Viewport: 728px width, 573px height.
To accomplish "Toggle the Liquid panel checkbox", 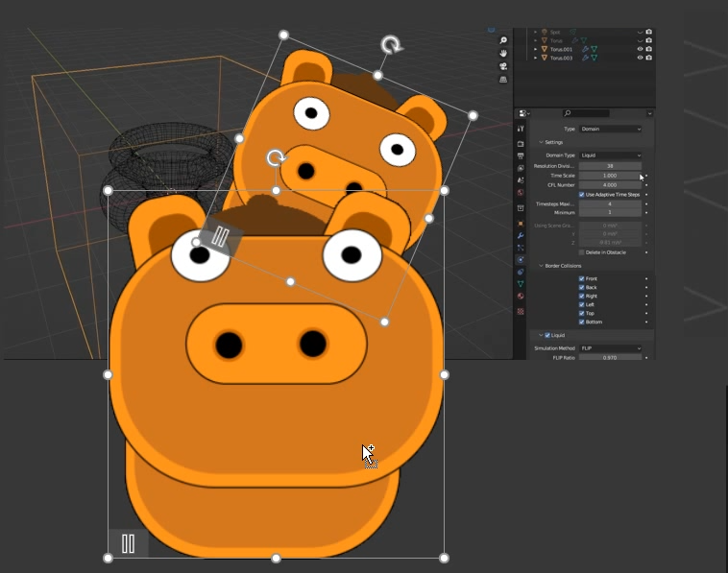I will pyautogui.click(x=547, y=335).
